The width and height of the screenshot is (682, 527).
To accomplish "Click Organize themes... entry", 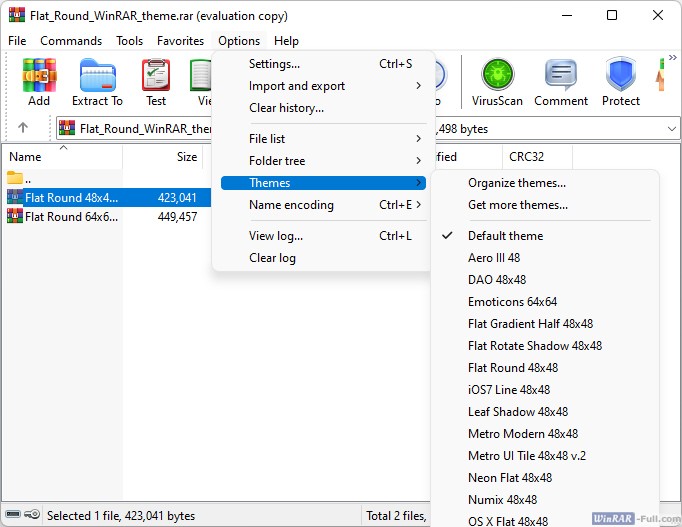I will (x=516, y=183).
